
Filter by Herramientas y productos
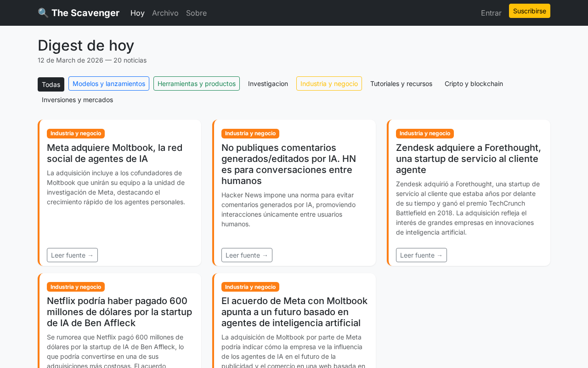pyautogui.click(x=196, y=84)
